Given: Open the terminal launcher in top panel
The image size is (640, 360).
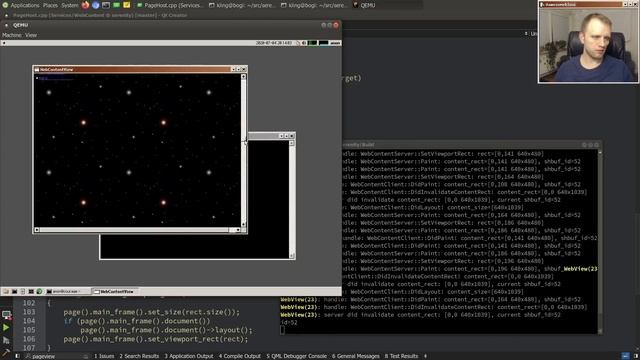Looking at the screenshot, I should [x=106, y=5].
